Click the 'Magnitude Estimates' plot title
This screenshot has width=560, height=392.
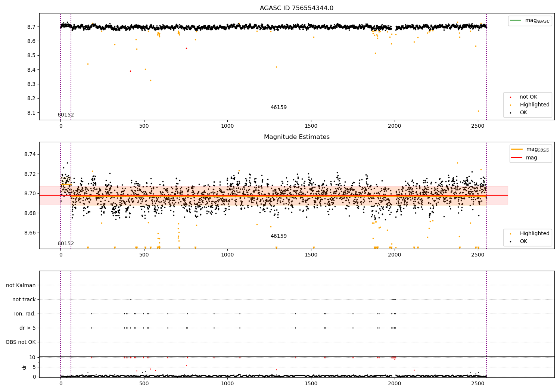click(x=296, y=137)
